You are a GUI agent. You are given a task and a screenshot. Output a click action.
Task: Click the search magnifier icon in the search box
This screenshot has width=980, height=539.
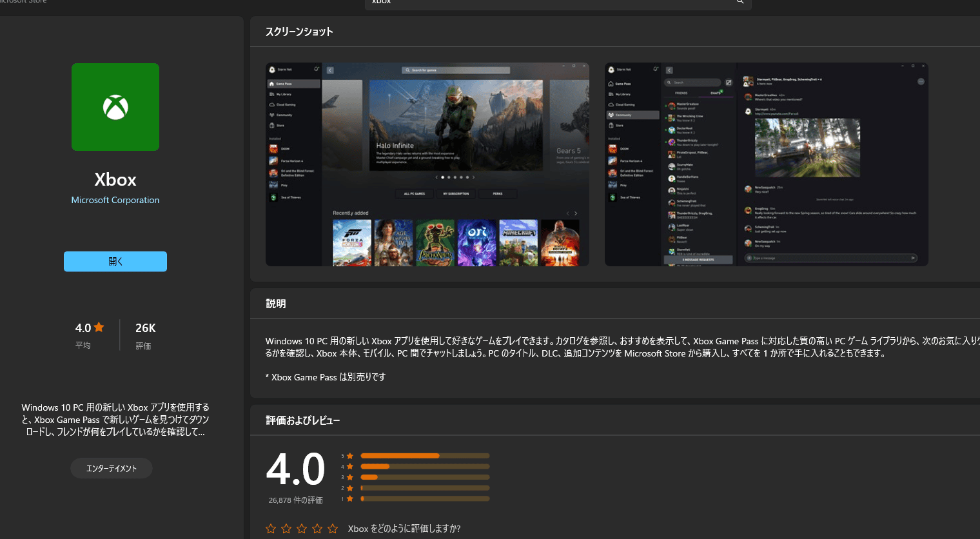click(740, 2)
